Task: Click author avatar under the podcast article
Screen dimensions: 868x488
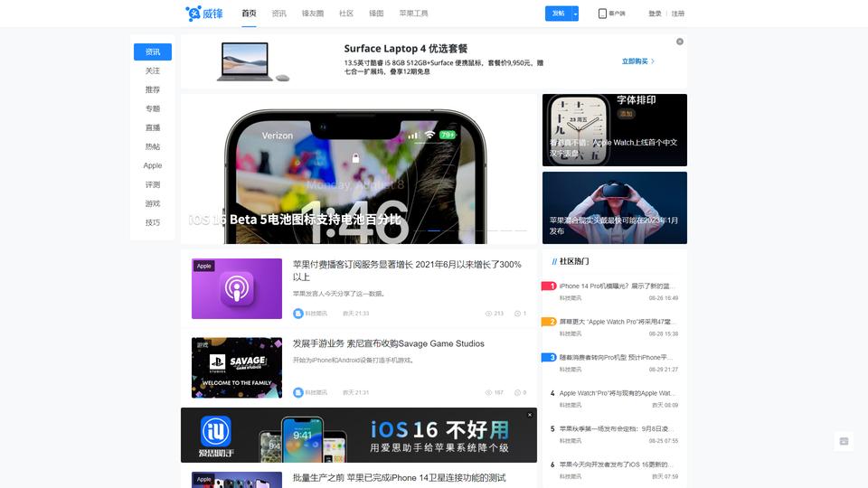Action: (x=297, y=314)
